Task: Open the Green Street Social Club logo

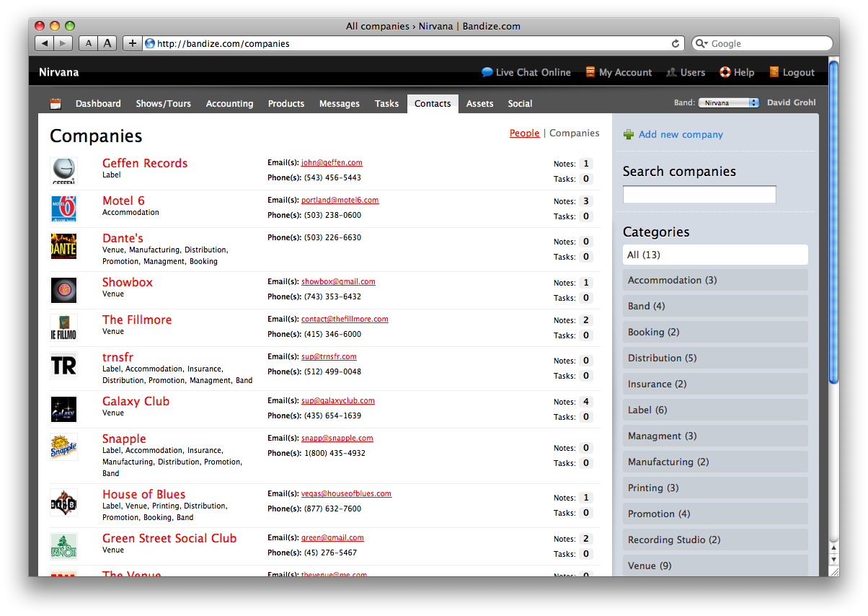Action: tap(63, 546)
